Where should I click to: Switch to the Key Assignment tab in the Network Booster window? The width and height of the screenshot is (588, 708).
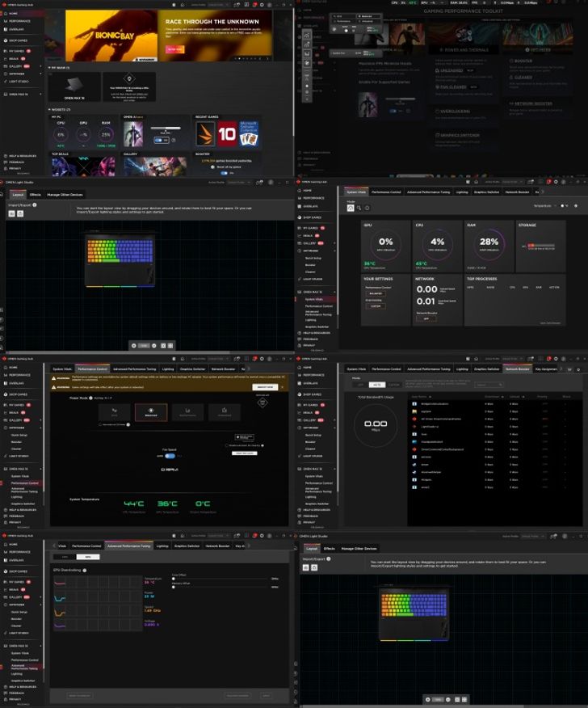point(545,369)
